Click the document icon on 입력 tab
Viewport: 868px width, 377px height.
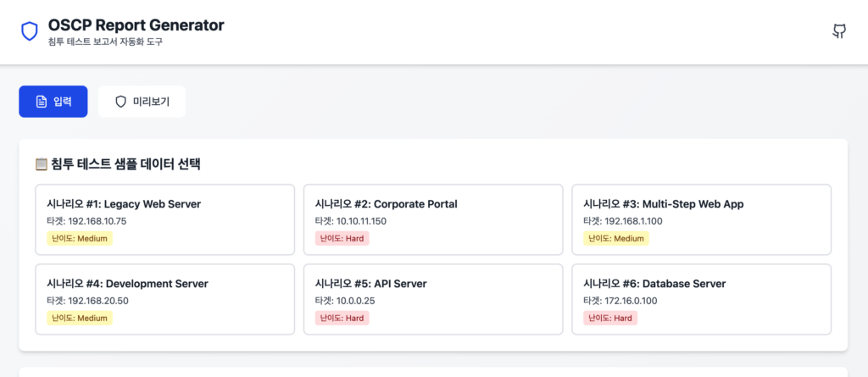point(41,102)
